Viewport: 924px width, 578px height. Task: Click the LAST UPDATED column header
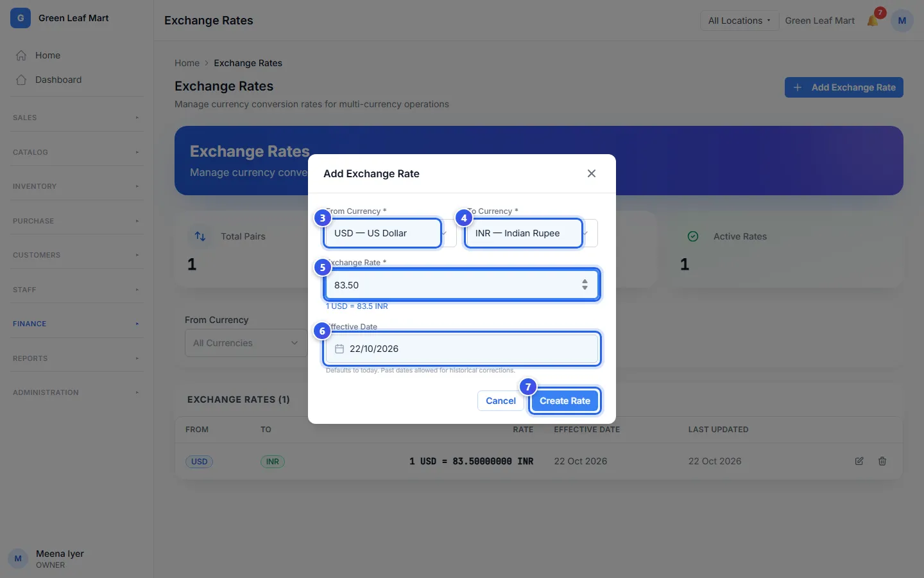[x=718, y=430]
